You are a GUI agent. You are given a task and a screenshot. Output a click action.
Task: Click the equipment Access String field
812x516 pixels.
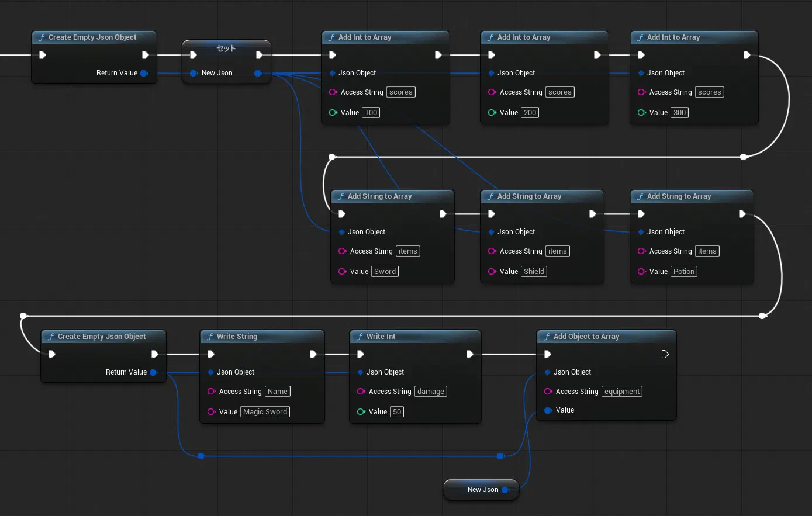pyautogui.click(x=622, y=392)
